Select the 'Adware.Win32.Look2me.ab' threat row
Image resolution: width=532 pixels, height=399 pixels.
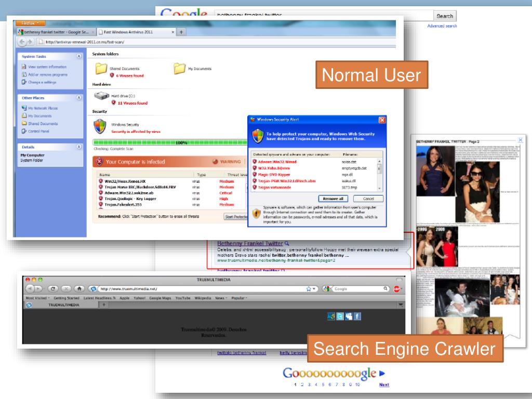(x=171, y=193)
